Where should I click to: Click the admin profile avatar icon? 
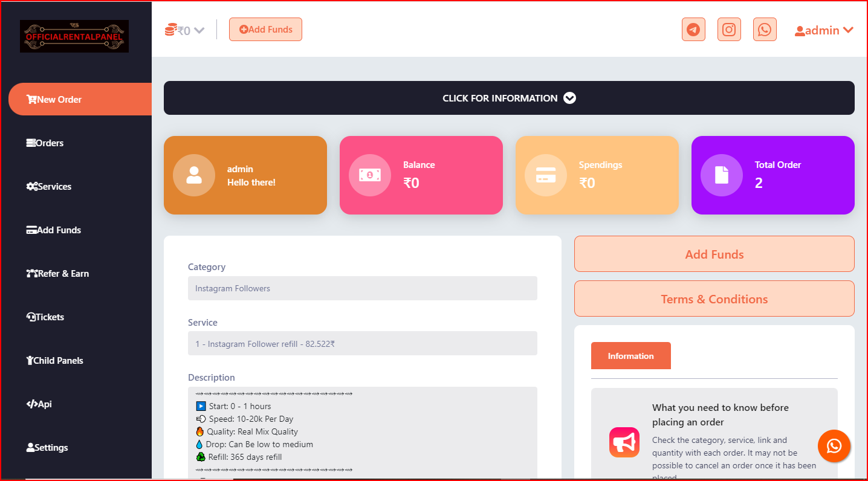194,175
